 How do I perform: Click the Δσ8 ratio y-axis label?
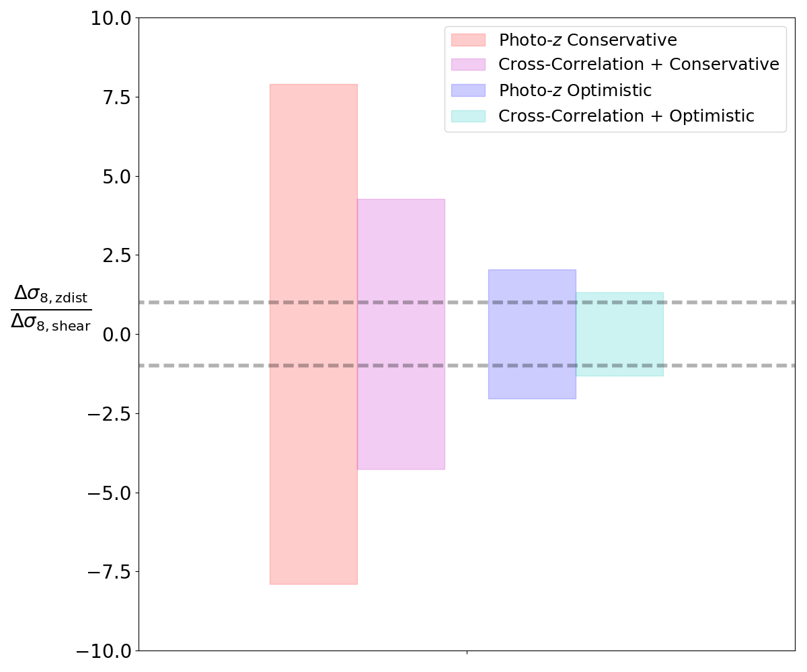[x=51, y=309]
